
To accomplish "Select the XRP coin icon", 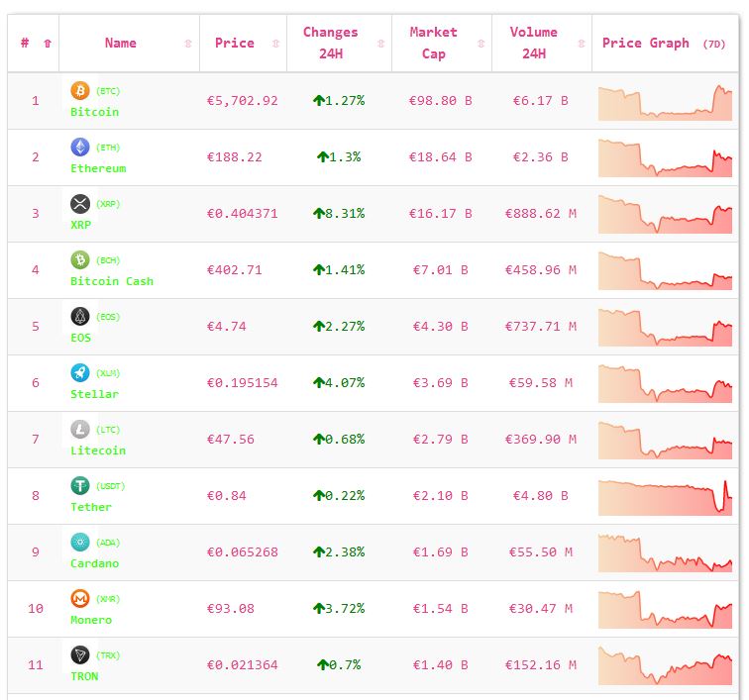I will click(x=79, y=204).
